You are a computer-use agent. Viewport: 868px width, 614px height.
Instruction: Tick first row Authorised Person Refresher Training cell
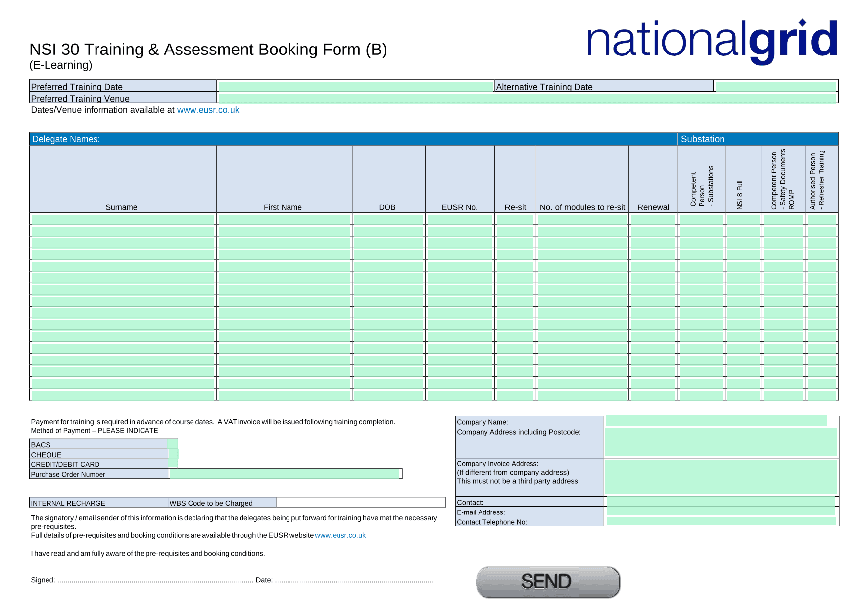(x=822, y=219)
